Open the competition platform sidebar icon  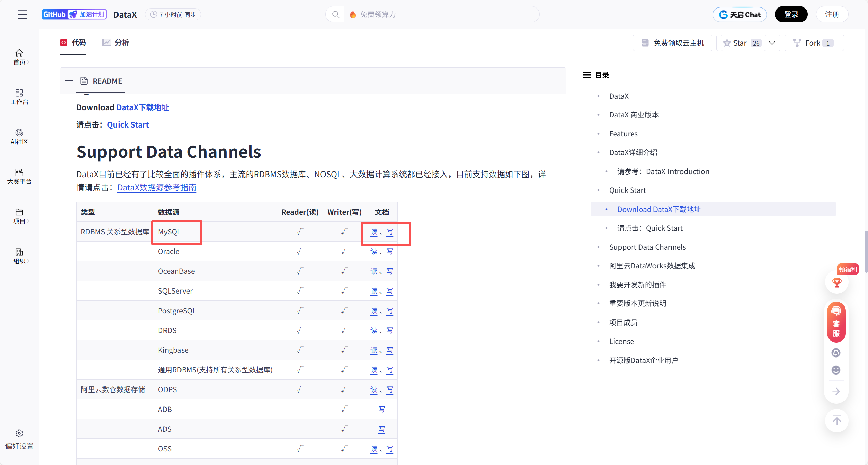coord(19,176)
